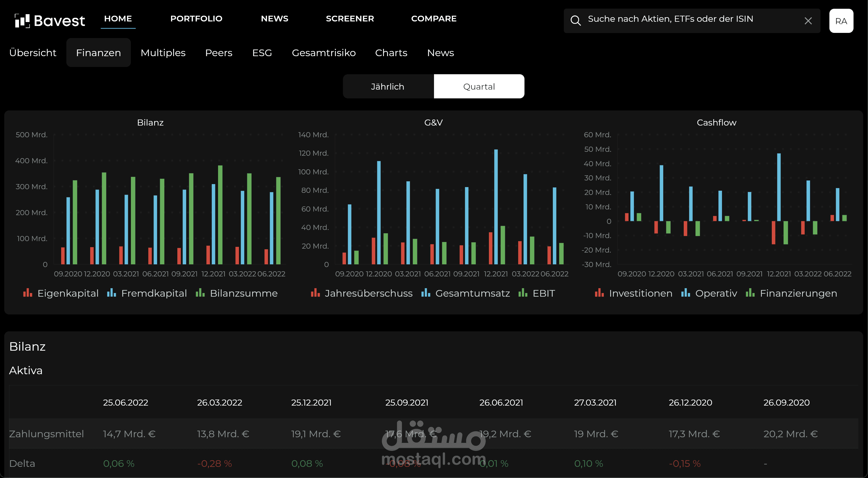The height and width of the screenshot is (478, 868).
Task: Click Eigenkapital red legend icon
Action: click(x=28, y=293)
